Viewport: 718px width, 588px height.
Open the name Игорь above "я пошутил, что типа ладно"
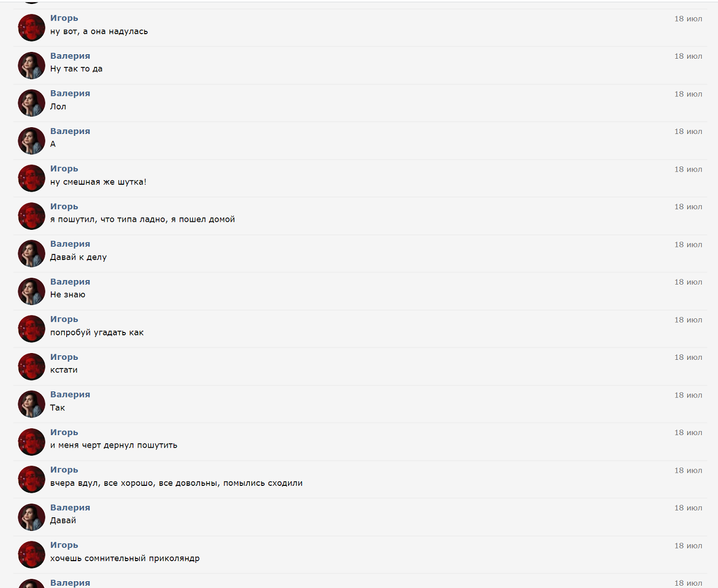(64, 206)
